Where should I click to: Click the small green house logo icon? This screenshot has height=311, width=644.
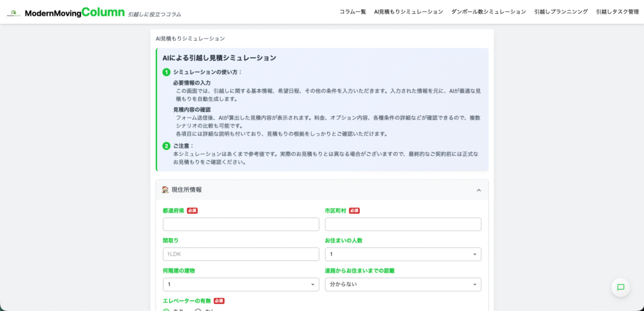pyautogui.click(x=13, y=13)
